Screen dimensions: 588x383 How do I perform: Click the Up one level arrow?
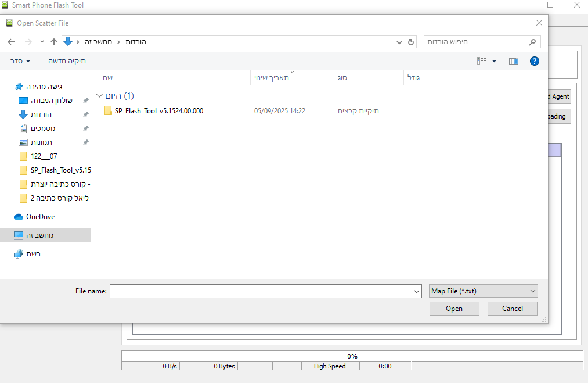click(x=54, y=42)
